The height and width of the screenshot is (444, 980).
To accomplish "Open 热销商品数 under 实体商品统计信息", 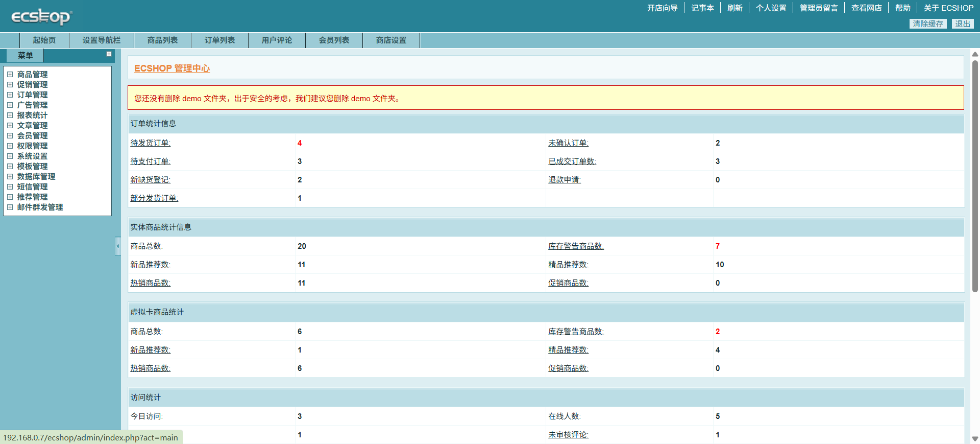I will 151,283.
